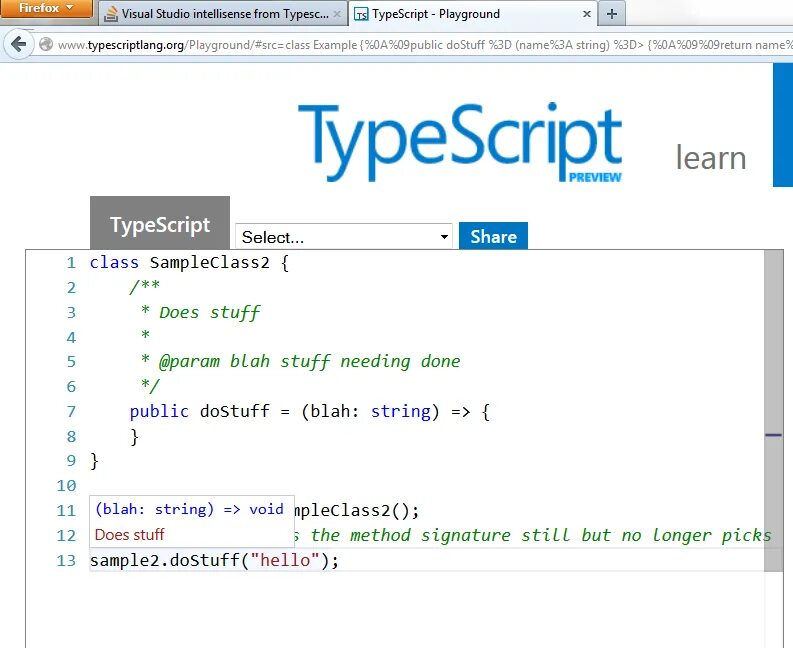Click the blue panel at right edge of header
Viewport: 793px width, 648px height.
click(783, 125)
